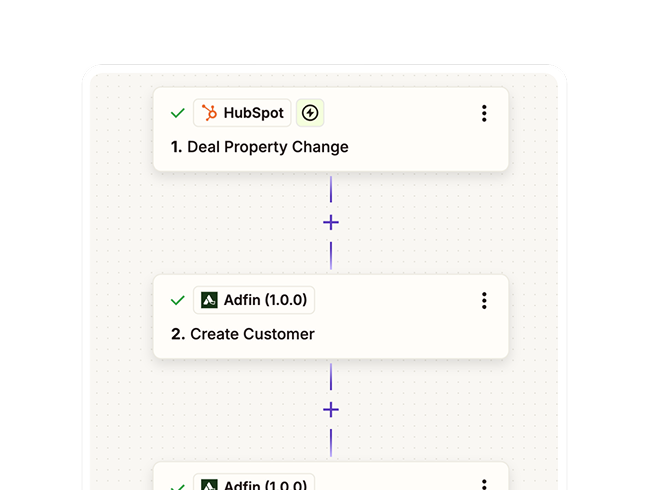Click the HubSpot sprocket logo icon

209,113
